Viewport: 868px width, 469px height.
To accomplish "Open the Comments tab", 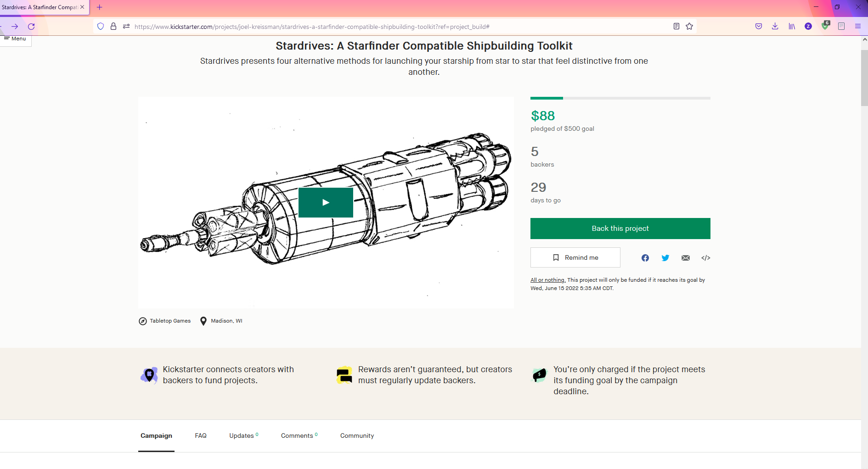I will [299, 436].
